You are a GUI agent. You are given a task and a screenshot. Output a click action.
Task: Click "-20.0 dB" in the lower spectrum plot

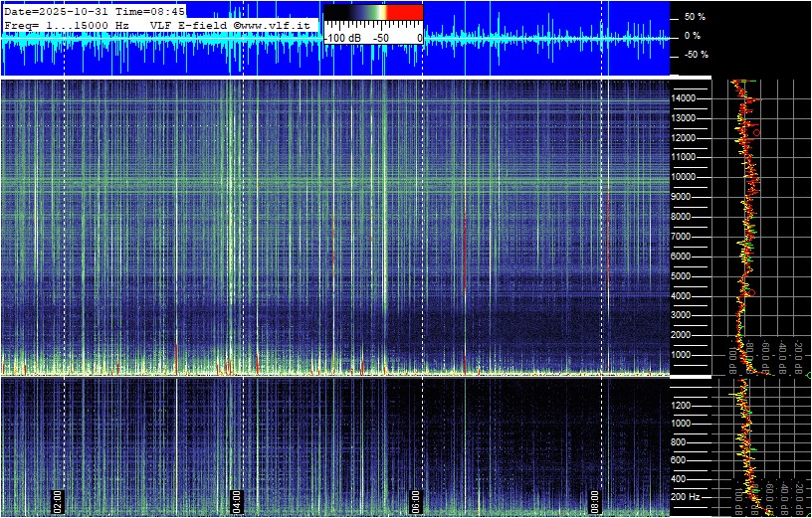800,499
